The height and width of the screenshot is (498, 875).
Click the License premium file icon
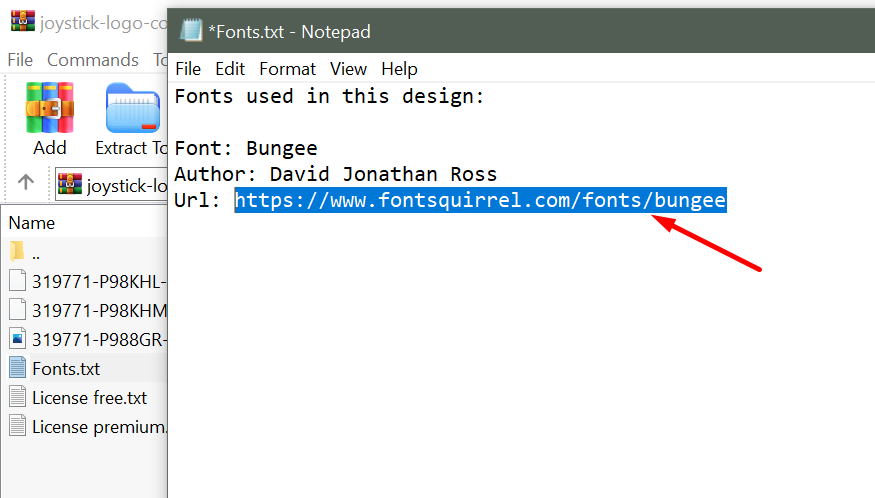pyautogui.click(x=17, y=425)
